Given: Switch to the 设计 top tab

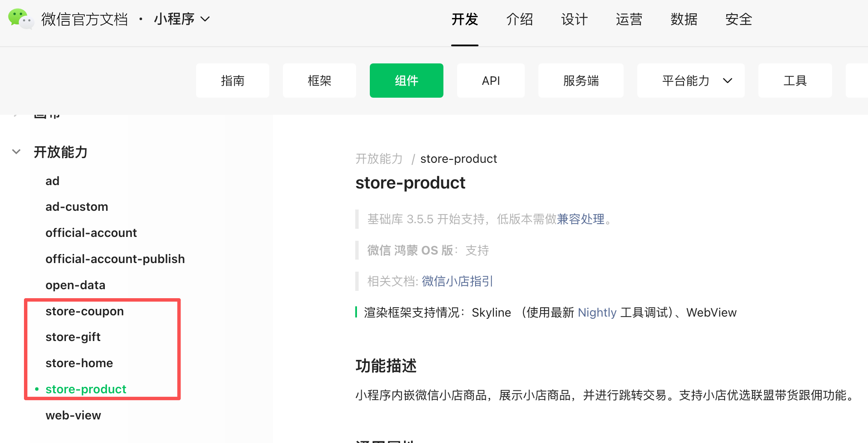Looking at the screenshot, I should [574, 19].
